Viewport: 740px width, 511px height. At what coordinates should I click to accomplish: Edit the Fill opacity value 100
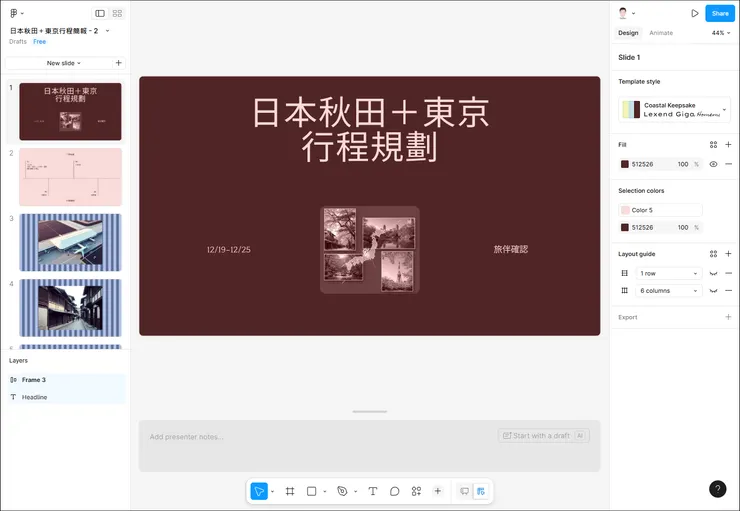tap(682, 164)
